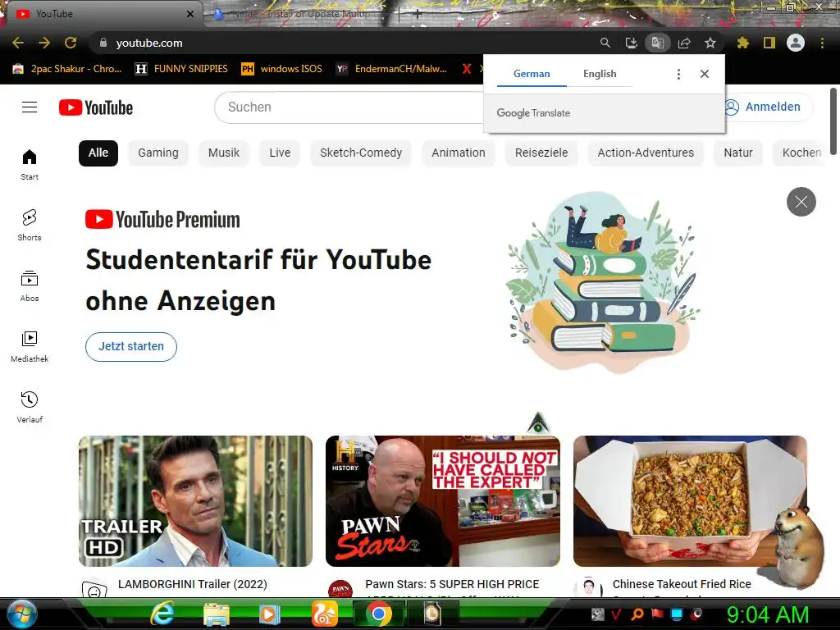
Task: Click the youtube.com address bar
Action: pyautogui.click(x=343, y=43)
